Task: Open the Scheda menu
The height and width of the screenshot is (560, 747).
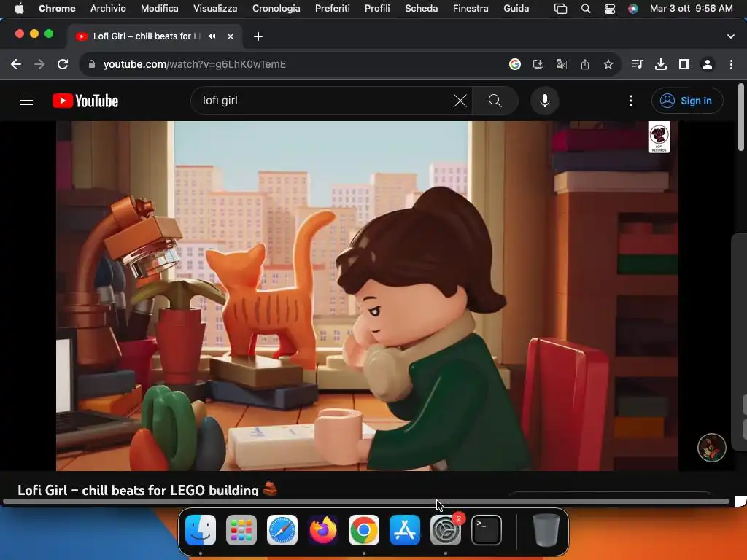Action: pos(421,8)
